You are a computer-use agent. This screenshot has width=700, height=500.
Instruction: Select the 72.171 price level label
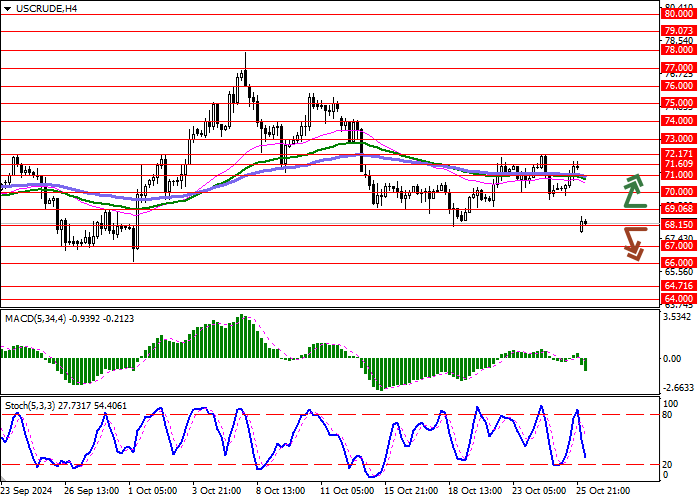pyautogui.click(x=679, y=154)
